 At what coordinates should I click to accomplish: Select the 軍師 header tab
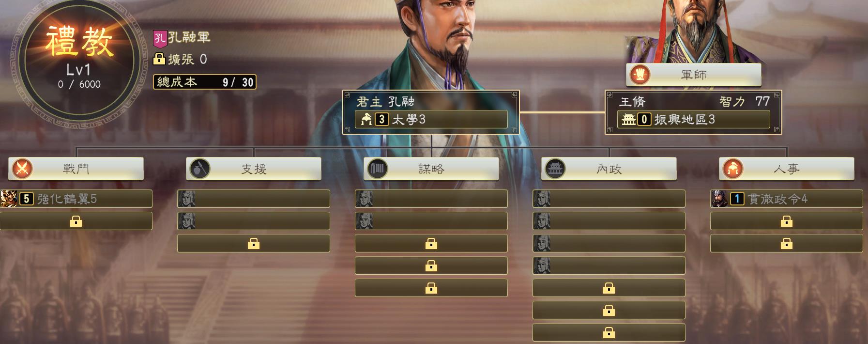coord(694,75)
